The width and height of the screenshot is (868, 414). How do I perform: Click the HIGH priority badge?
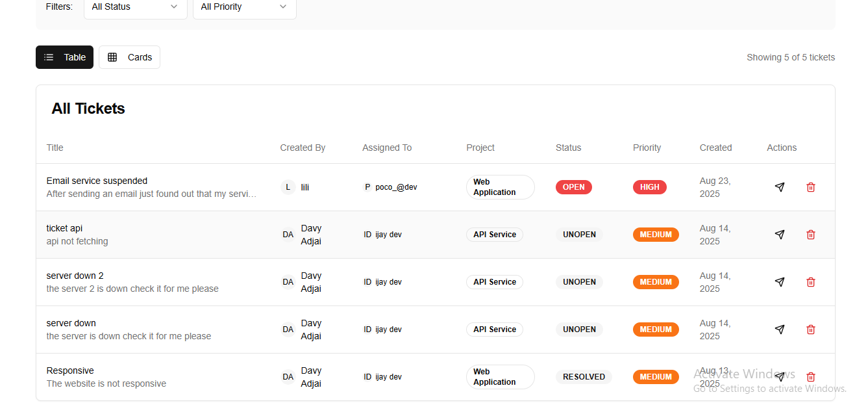(x=649, y=187)
